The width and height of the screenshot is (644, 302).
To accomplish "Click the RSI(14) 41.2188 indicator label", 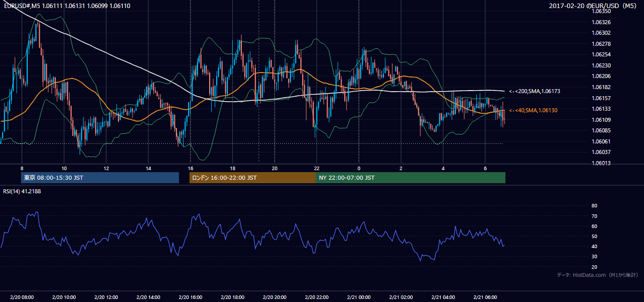I will click(x=22, y=191).
